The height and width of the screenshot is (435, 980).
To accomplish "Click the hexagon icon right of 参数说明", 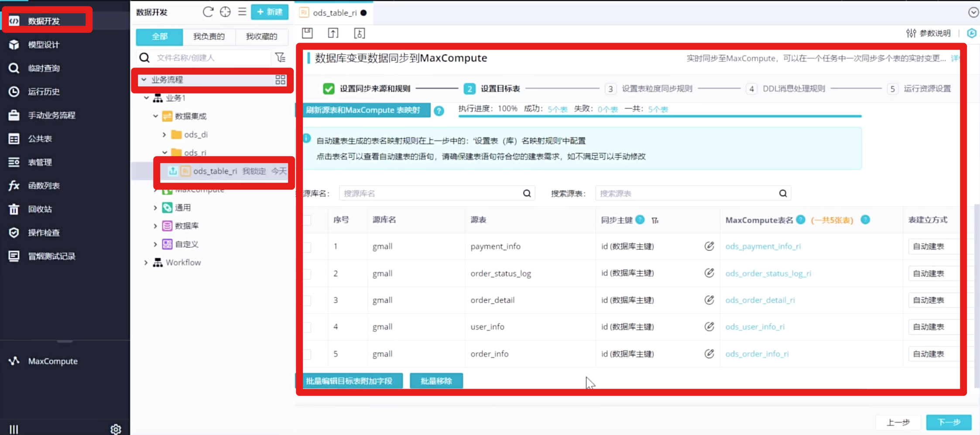I will tap(972, 33).
